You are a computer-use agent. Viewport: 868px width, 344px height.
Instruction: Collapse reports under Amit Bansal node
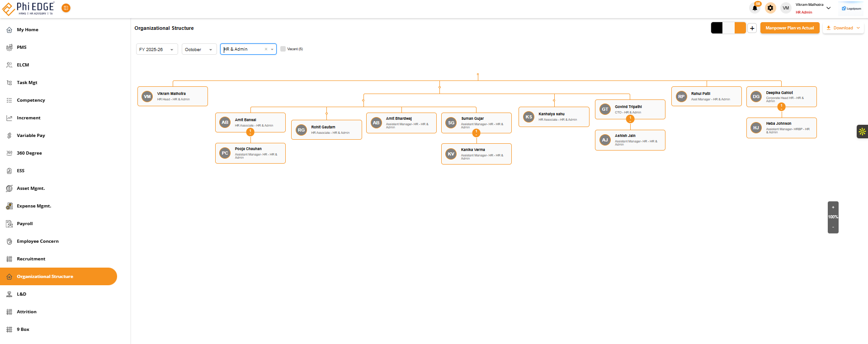click(x=250, y=132)
